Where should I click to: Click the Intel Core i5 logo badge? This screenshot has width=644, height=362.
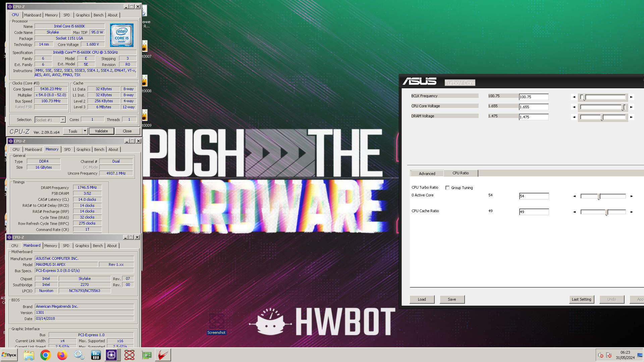point(122,35)
